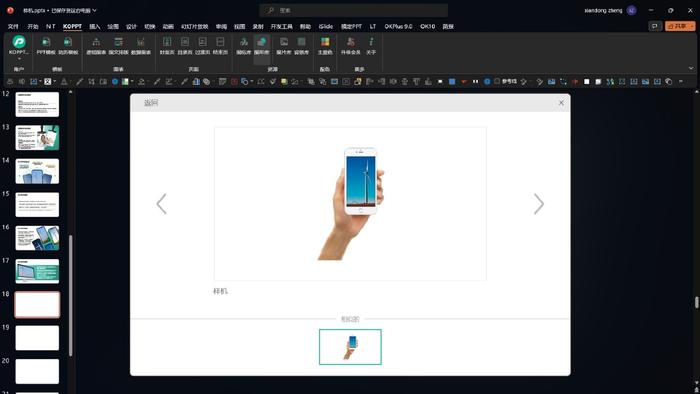Image resolution: width=700 pixels, height=394 pixels.
Task: Open the 逻辑图表 logic chart library
Action: pos(96,45)
